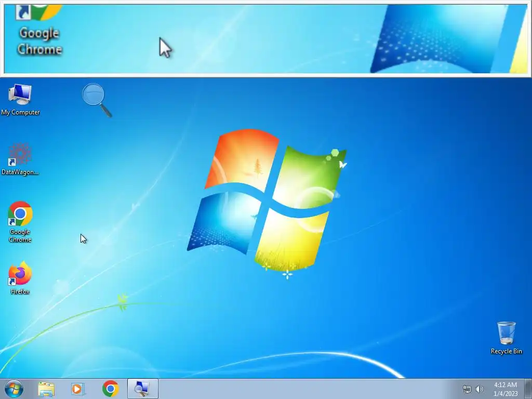Click the Show desktop button
The image size is (532, 399).
[528, 389]
